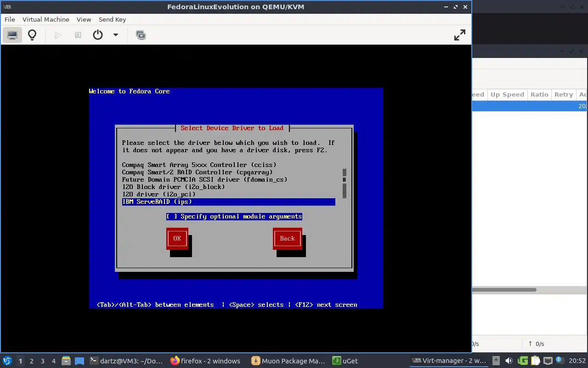Switch to workspace 3

click(42, 361)
